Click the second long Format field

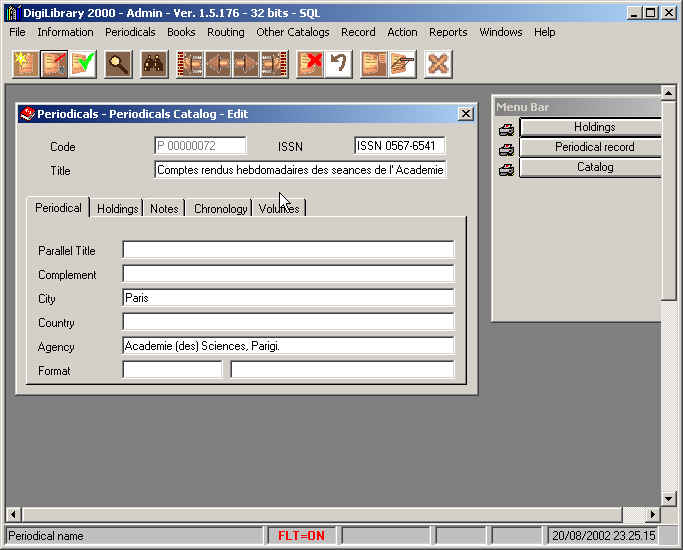(342, 370)
